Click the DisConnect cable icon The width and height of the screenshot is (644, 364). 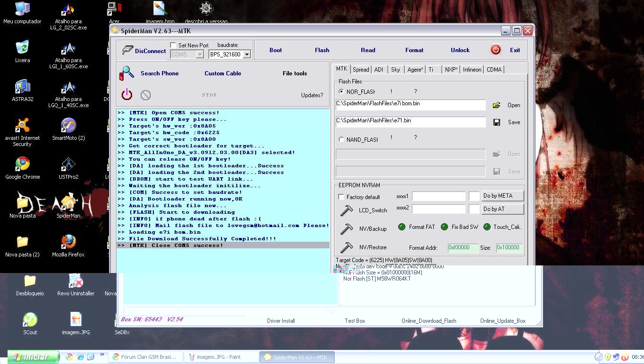[127, 50]
